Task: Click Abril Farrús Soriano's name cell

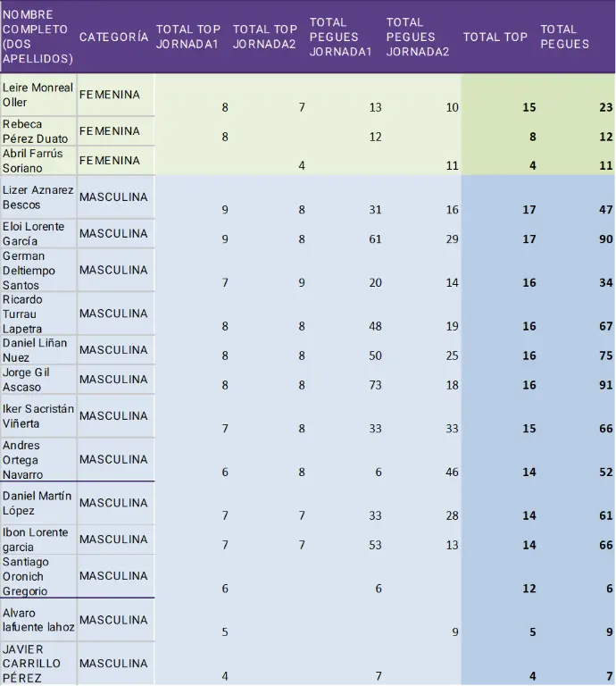Action: [37, 161]
